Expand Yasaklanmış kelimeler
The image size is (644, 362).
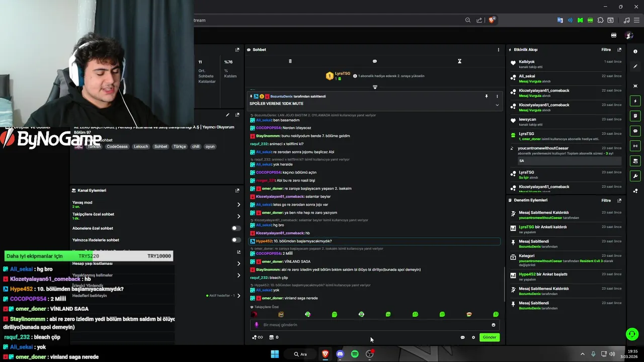(238, 276)
